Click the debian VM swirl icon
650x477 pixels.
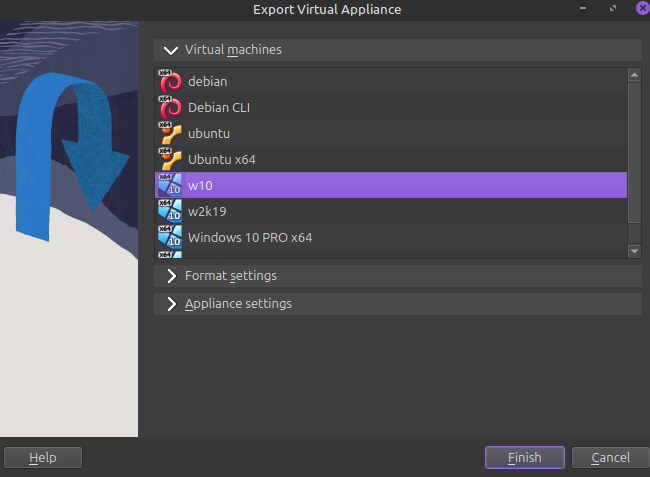pos(170,81)
